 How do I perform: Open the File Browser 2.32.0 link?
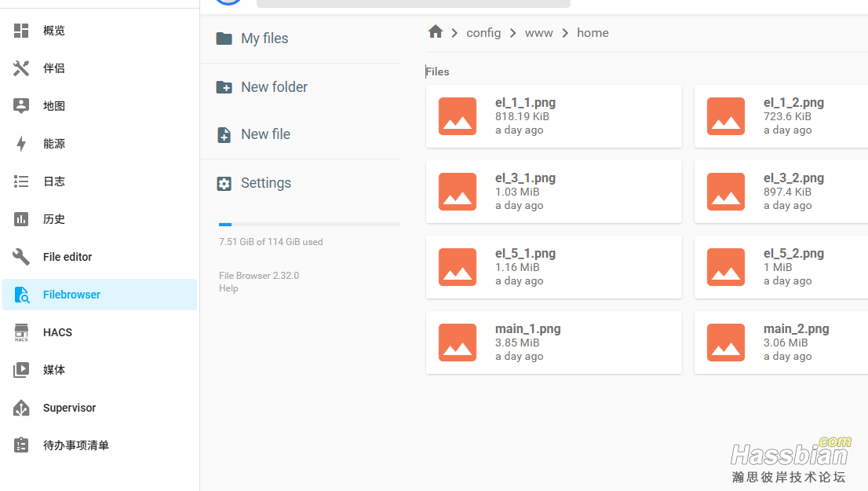(258, 276)
